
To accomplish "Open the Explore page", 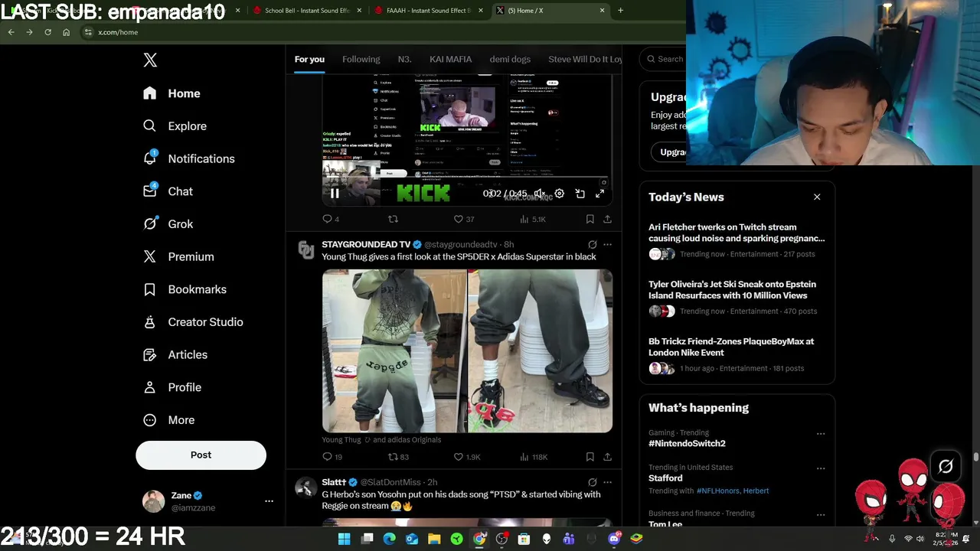I will click(x=175, y=126).
